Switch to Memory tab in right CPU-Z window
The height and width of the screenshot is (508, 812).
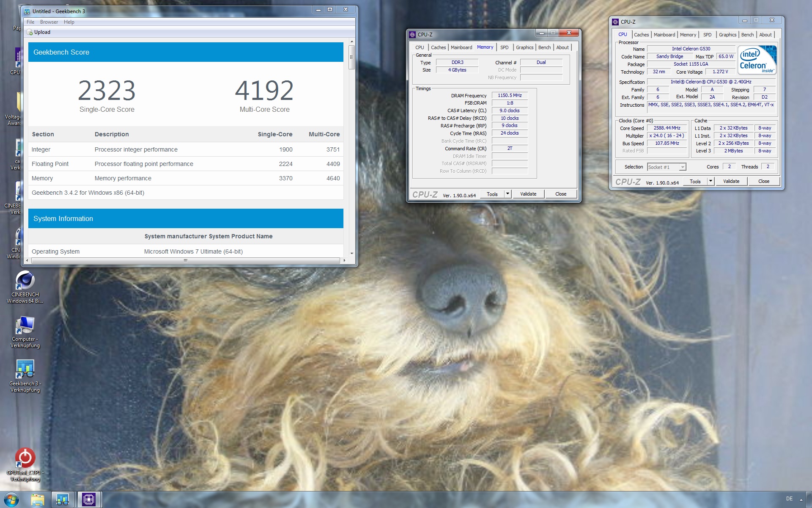click(688, 35)
